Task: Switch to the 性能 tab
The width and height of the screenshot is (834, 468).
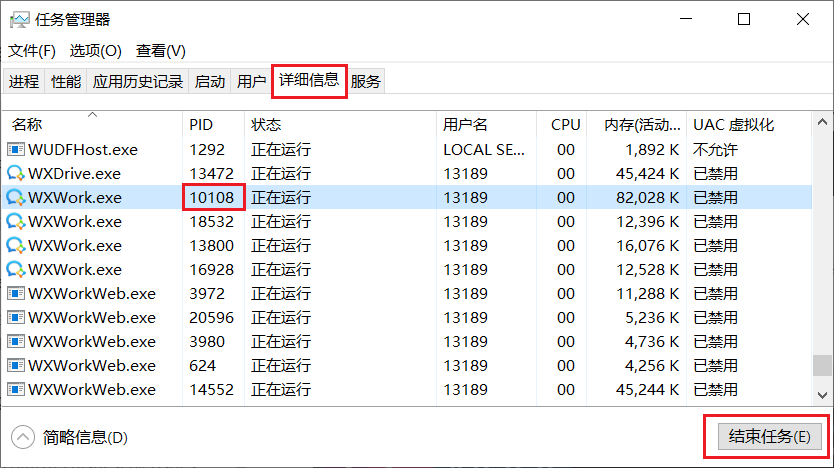Action: click(x=66, y=81)
